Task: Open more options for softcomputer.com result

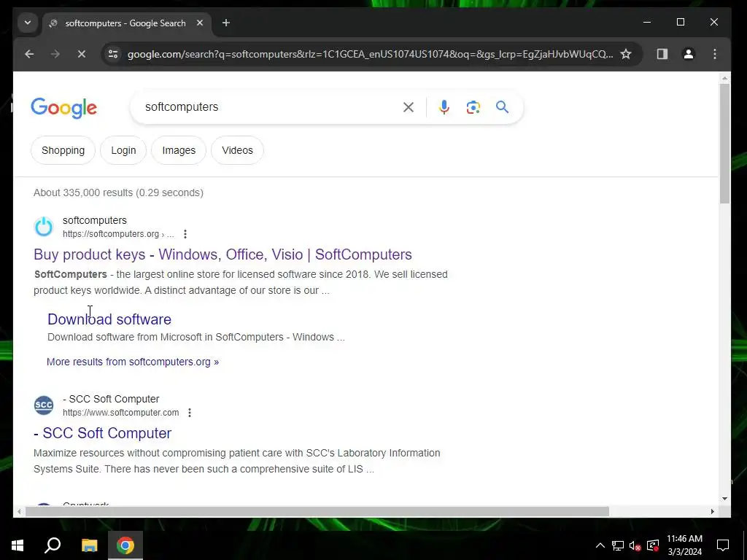Action: tap(190, 413)
